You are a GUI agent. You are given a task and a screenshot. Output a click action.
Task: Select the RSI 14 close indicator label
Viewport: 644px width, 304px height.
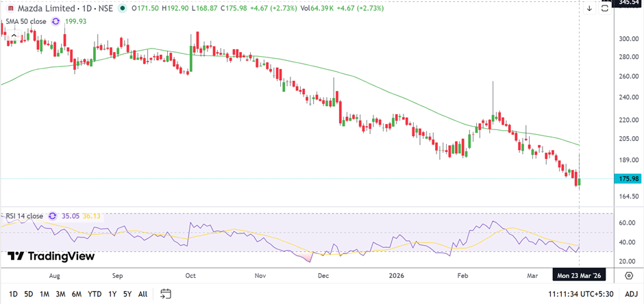(x=22, y=216)
